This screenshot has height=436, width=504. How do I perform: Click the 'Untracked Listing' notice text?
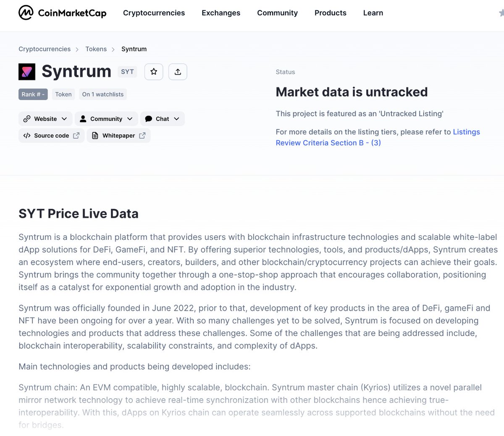pyautogui.click(x=360, y=114)
